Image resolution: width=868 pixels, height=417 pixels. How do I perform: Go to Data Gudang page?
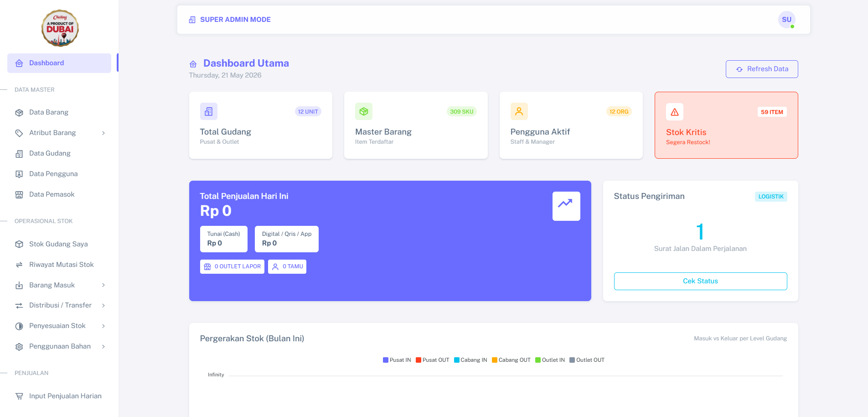click(59, 153)
